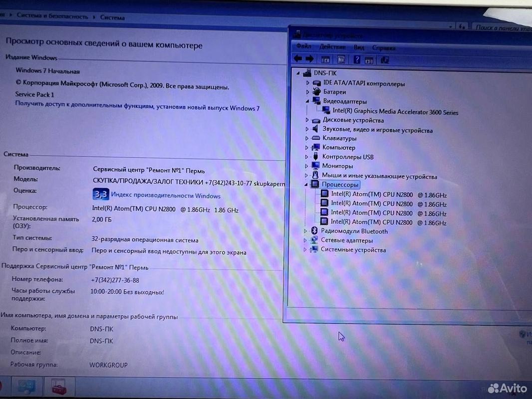Open the Файл menu
Screen dimensions: 532x399
pyautogui.click(x=303, y=46)
